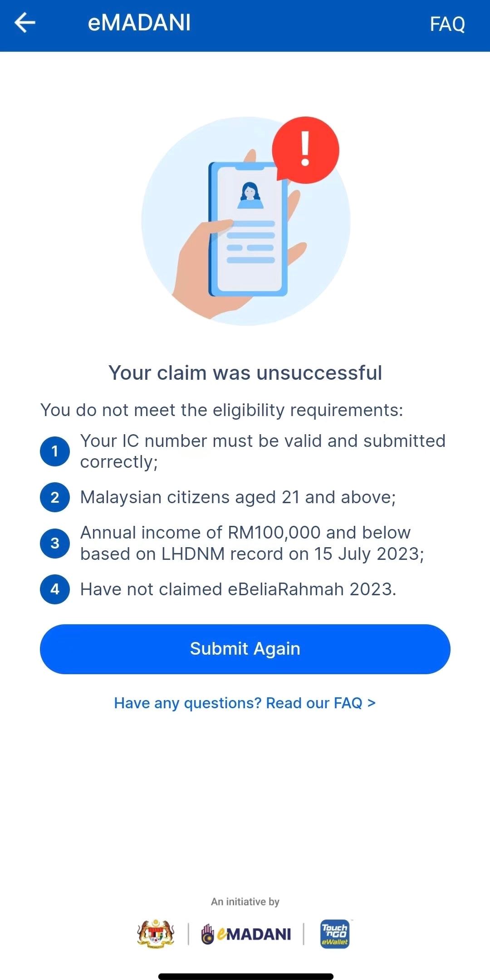
Task: Tap the back arrow icon
Action: 25,23
